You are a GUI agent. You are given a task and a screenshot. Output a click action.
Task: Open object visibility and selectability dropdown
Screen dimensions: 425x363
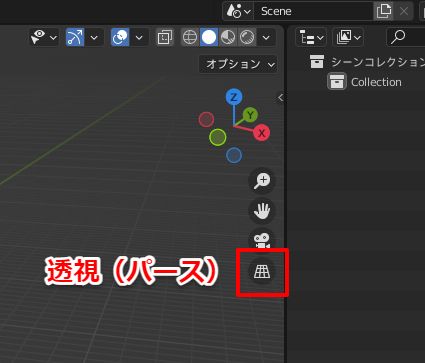44,37
